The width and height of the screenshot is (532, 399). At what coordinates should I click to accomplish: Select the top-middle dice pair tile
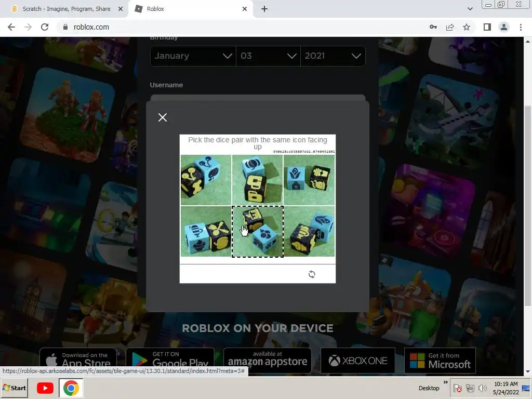(257, 180)
